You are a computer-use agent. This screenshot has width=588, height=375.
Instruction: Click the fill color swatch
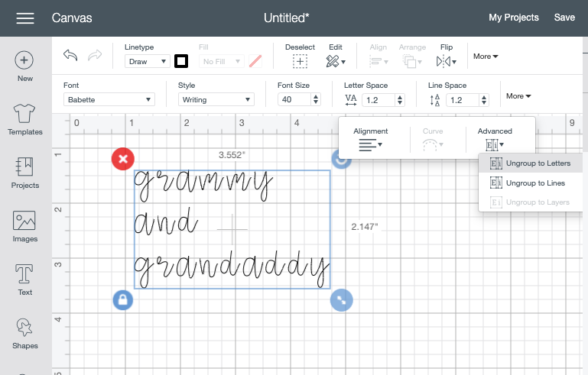click(255, 61)
